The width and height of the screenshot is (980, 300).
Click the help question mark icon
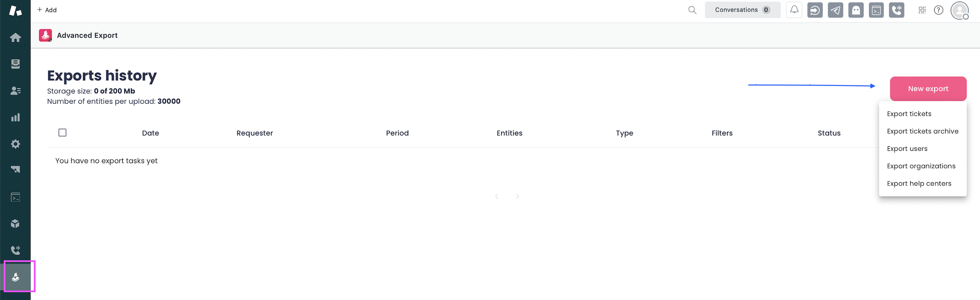pos(939,10)
